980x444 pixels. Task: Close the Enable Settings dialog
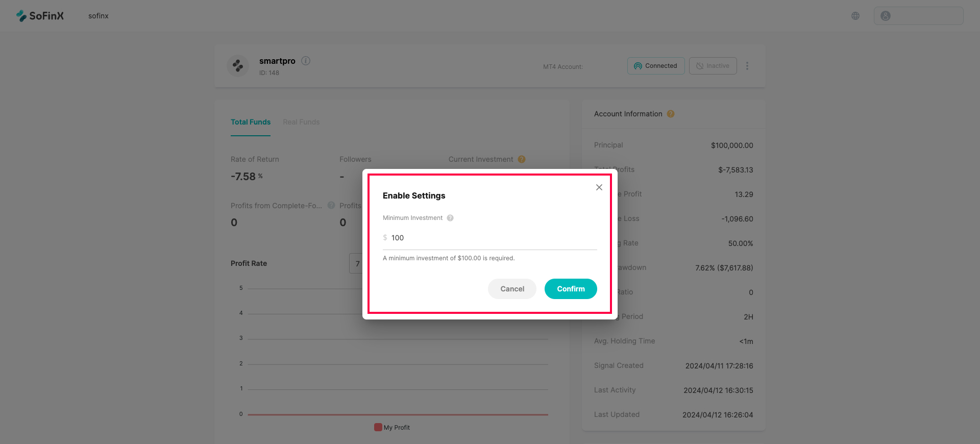pos(599,187)
